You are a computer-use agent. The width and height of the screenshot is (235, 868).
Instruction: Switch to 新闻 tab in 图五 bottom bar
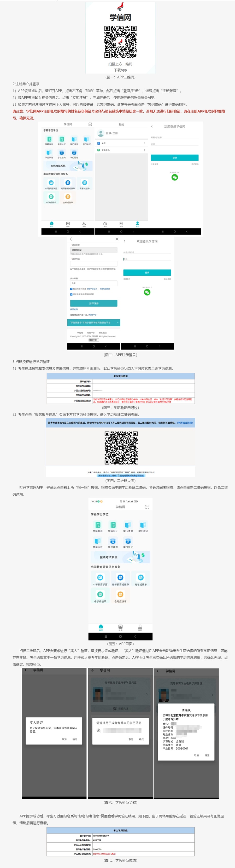click(x=120, y=628)
